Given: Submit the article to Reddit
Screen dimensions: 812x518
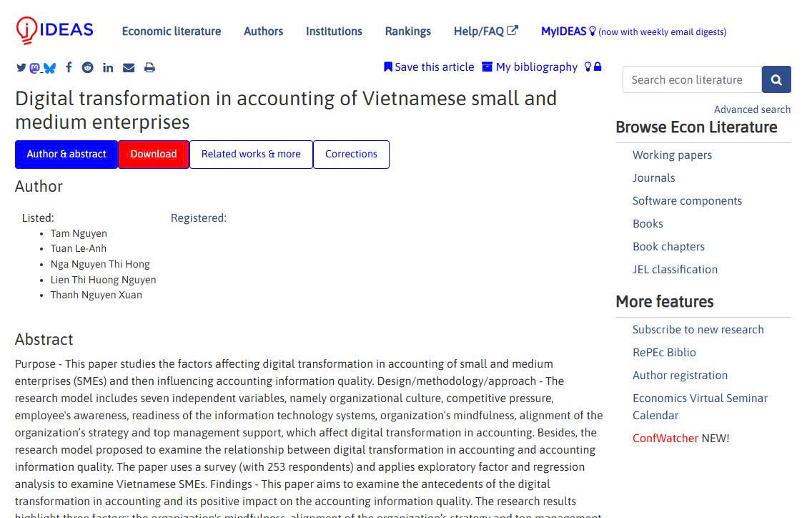Looking at the screenshot, I should 87,67.
